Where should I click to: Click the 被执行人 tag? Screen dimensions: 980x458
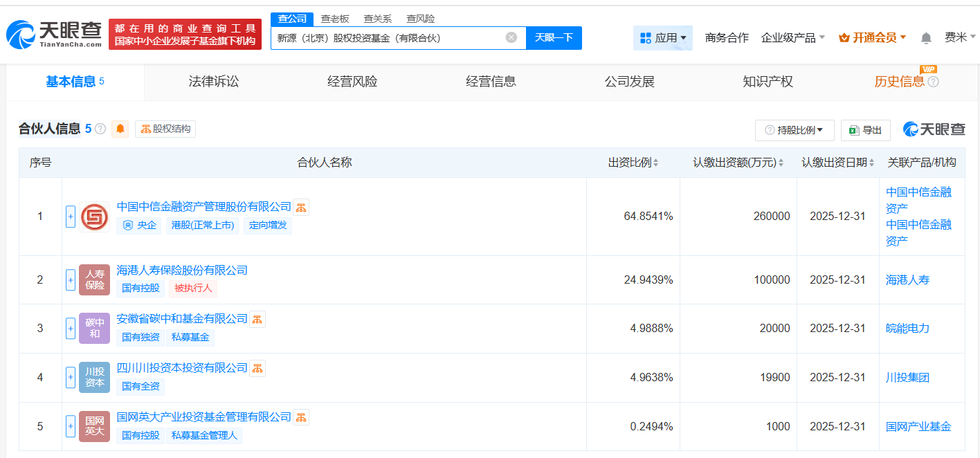(193, 288)
